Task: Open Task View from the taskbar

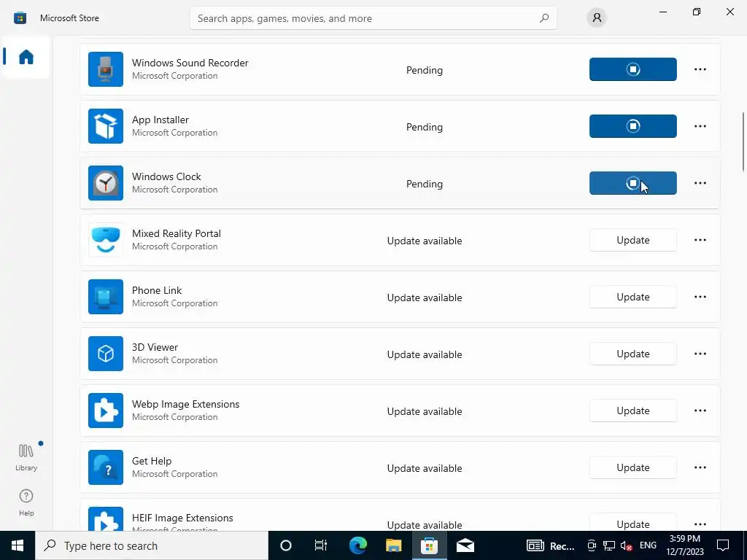Action: (321, 545)
